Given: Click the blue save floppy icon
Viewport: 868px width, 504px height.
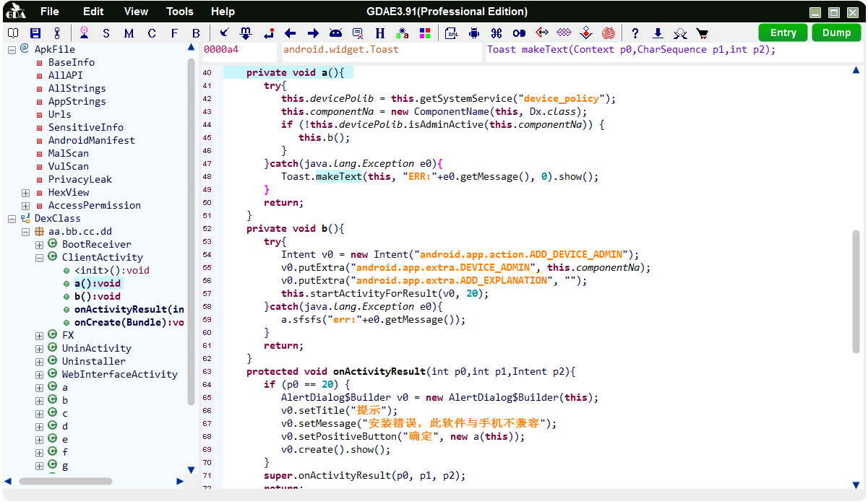Looking at the screenshot, I should click(x=35, y=33).
